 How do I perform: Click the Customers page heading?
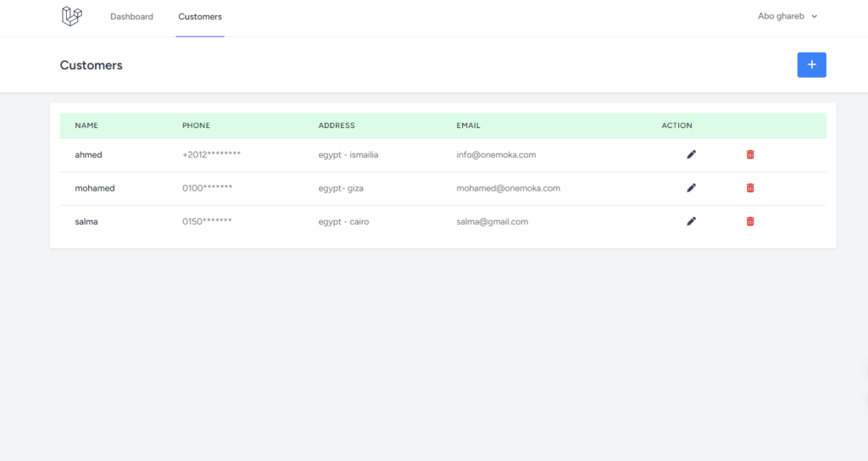pyautogui.click(x=92, y=65)
